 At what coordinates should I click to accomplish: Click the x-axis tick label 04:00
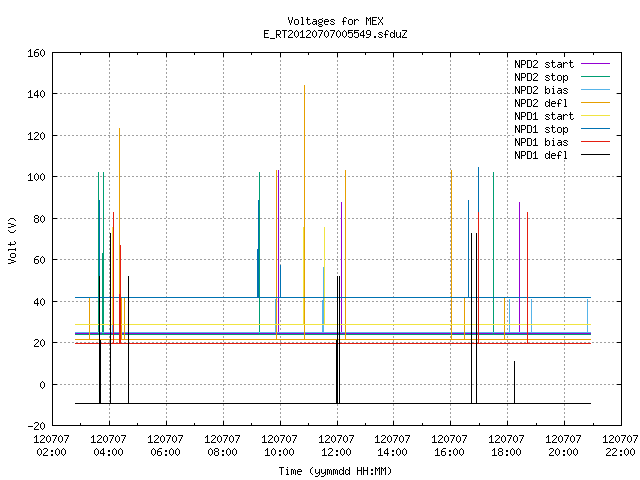(x=109, y=452)
